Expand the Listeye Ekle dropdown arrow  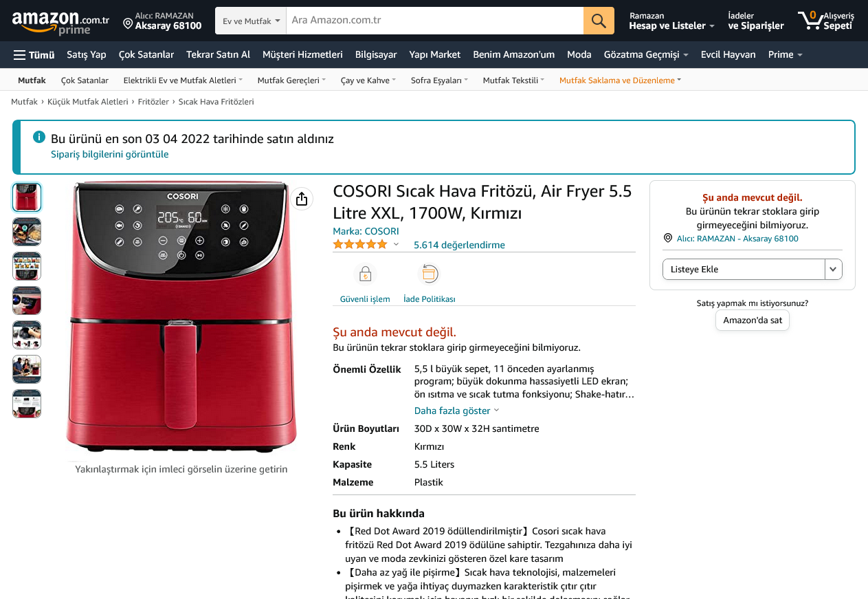pyautogui.click(x=833, y=270)
